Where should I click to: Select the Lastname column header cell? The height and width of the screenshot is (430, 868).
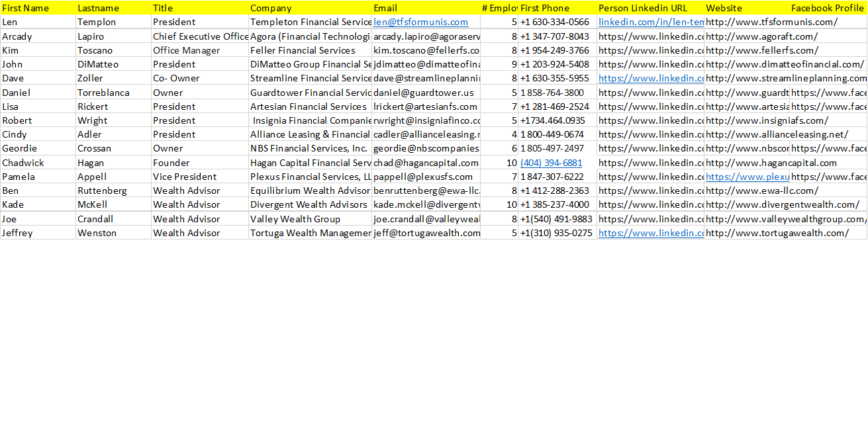(113, 8)
